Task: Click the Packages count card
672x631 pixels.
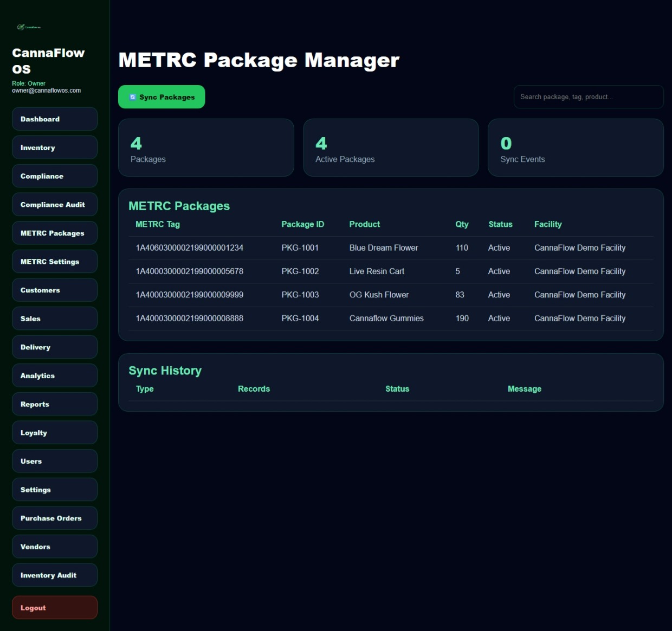Action: coord(206,148)
